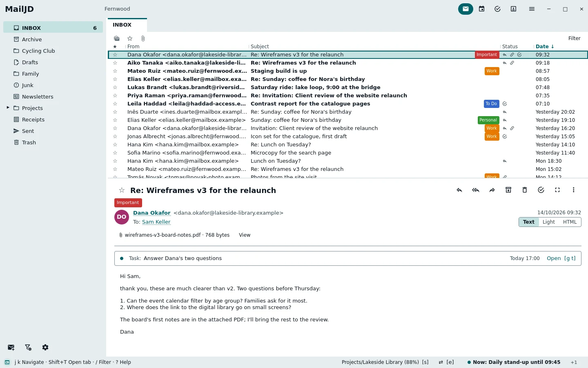Open the Mail view icon in header
Screen dimensions: 588x368
point(465,9)
